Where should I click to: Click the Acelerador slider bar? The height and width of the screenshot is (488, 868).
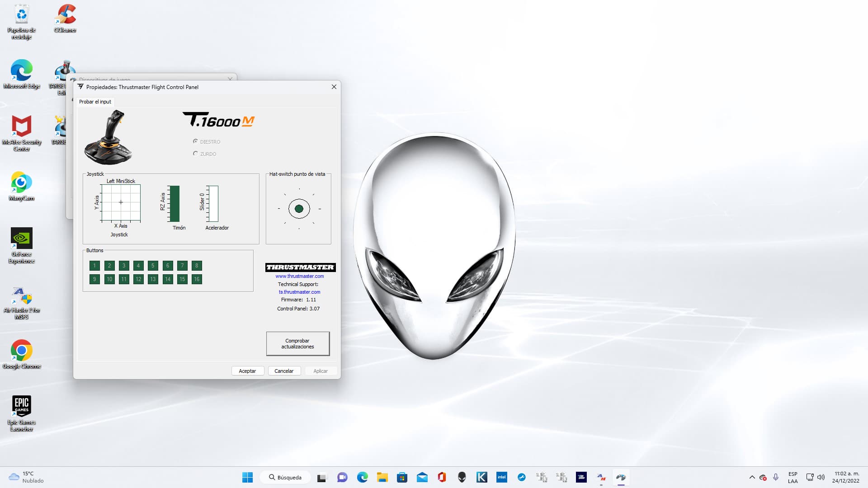213,203
